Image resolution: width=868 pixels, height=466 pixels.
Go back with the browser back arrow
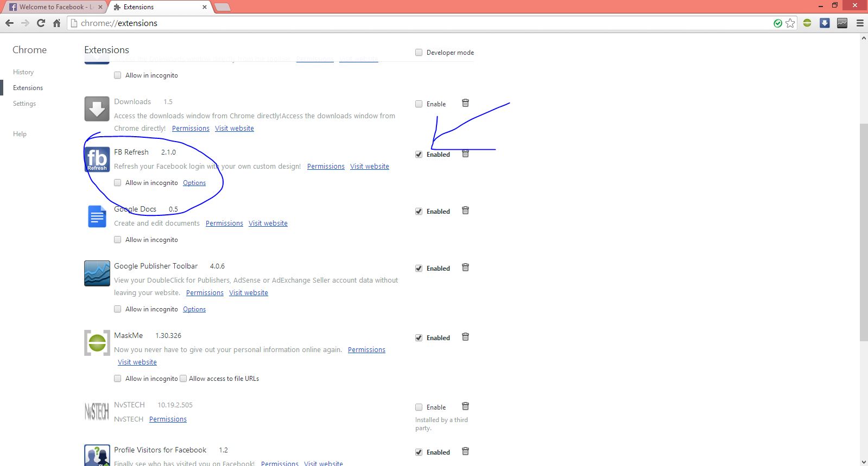coord(9,23)
